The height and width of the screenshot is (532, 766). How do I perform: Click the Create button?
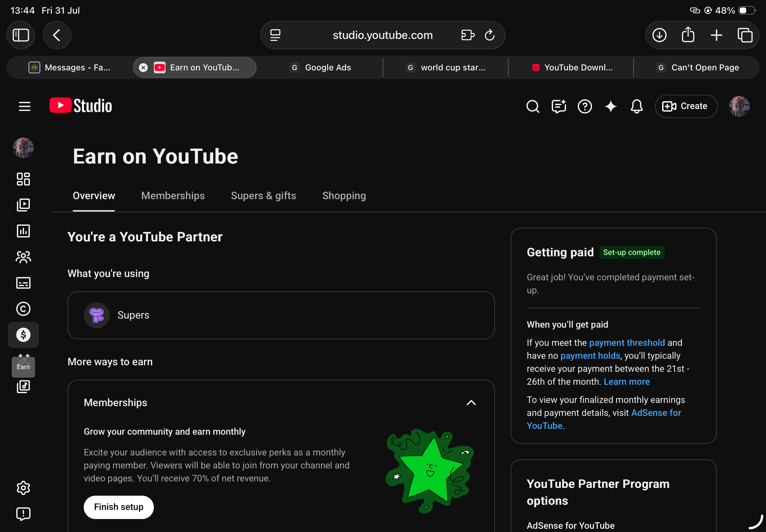(686, 106)
